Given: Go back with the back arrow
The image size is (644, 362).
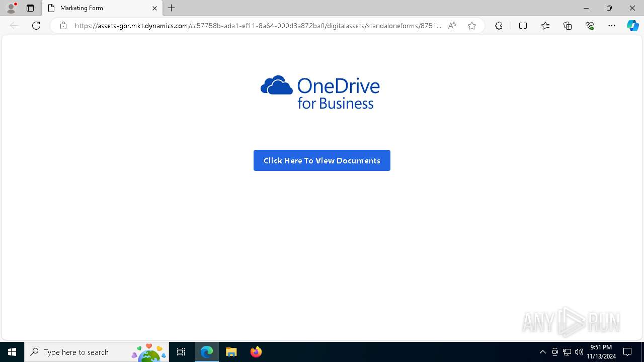Looking at the screenshot, I should [14, 26].
